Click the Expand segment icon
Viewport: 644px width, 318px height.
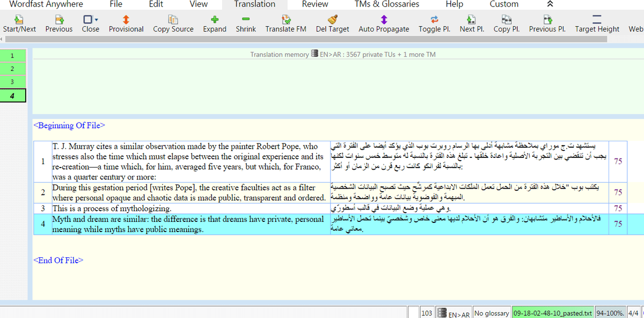click(214, 23)
